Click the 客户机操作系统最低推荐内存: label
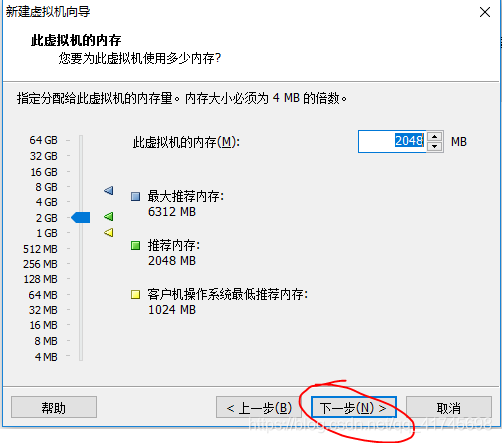 click(228, 294)
